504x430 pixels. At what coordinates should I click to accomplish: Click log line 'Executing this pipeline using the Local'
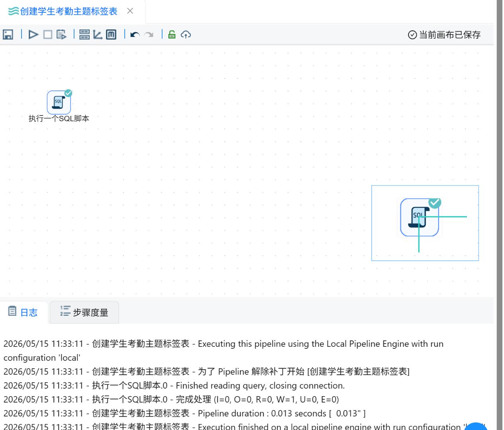224,350
